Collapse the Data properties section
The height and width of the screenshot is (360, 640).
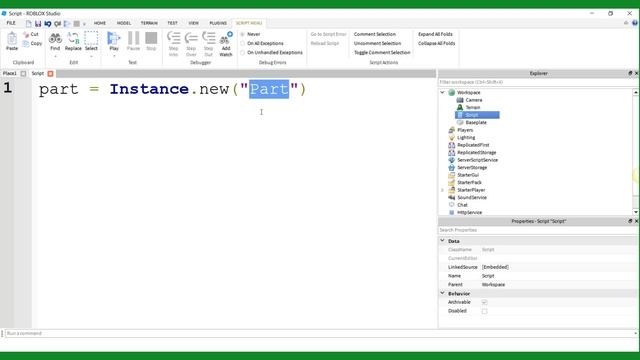[x=442, y=241]
